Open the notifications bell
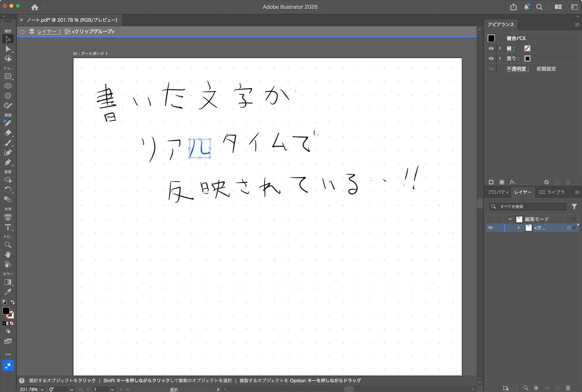 527,7
